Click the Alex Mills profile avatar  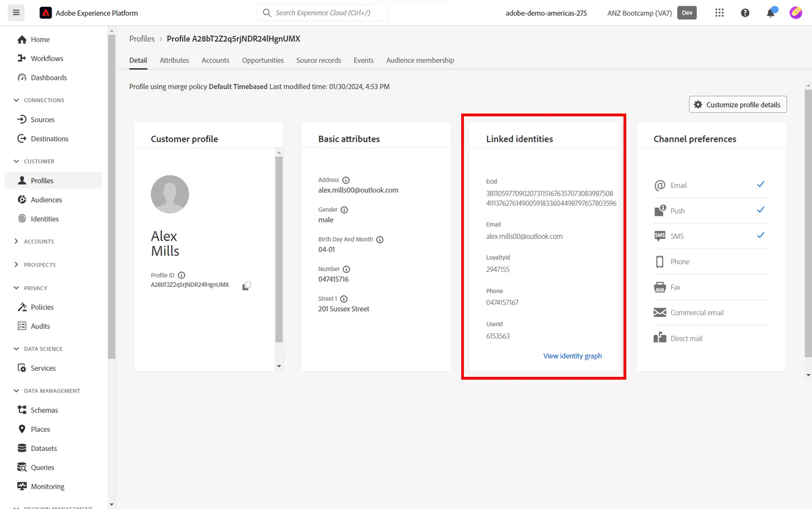(170, 194)
